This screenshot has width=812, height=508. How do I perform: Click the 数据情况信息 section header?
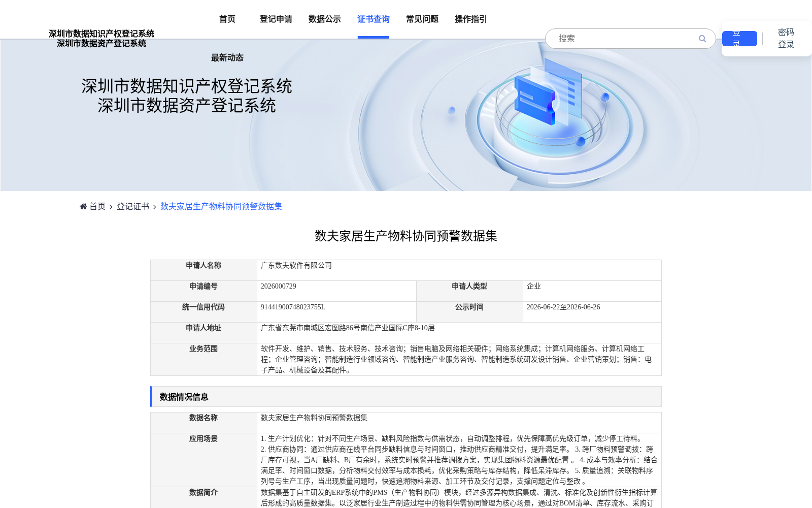tap(406, 397)
